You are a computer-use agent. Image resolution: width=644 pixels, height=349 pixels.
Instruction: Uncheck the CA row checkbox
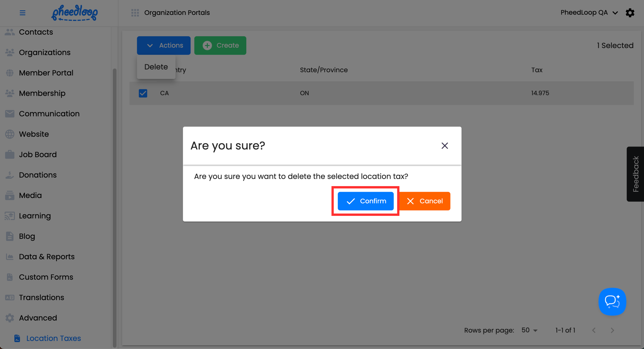(x=143, y=93)
